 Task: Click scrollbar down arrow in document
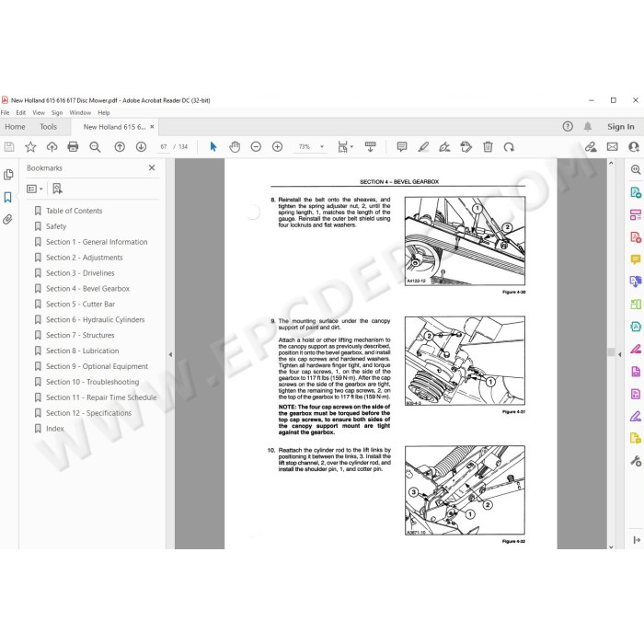(x=611, y=546)
